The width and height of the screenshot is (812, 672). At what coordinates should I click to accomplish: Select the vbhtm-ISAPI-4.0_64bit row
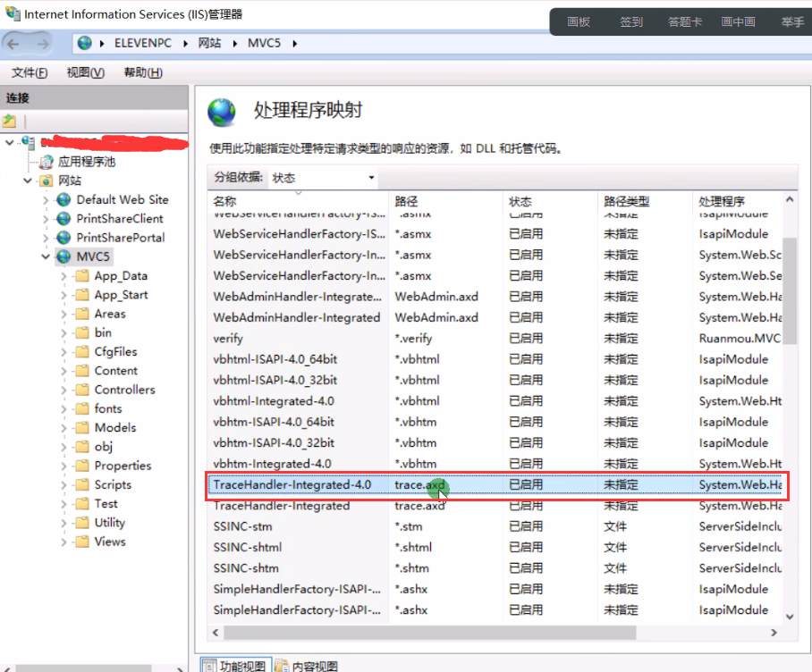[495, 422]
